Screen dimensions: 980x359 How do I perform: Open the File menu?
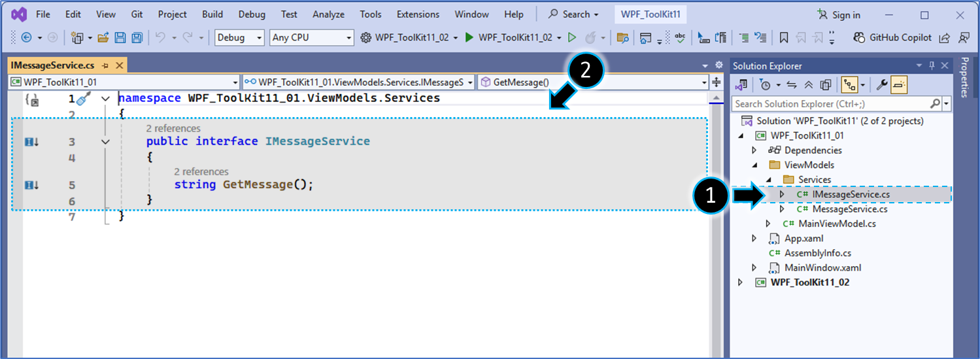(43, 14)
